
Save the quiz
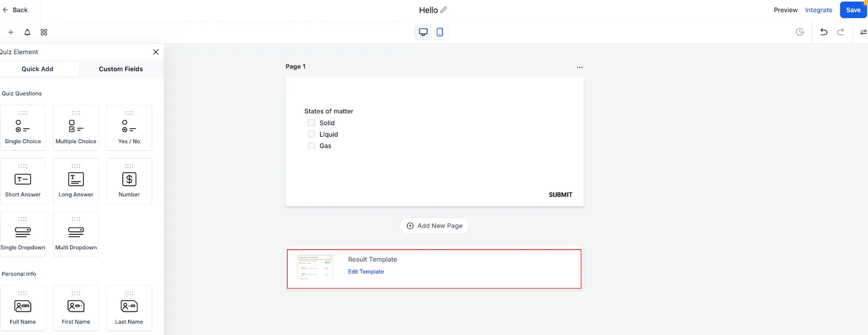pos(853,10)
